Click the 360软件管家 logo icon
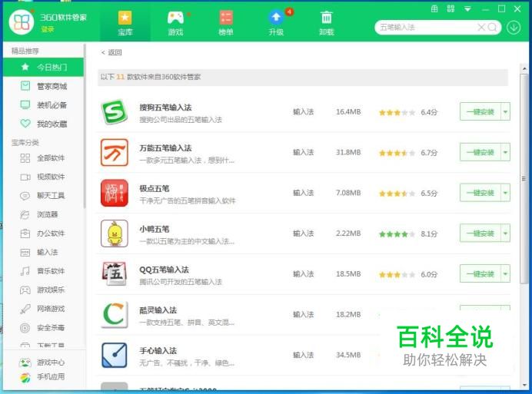This screenshot has width=532, height=394. click(22, 22)
